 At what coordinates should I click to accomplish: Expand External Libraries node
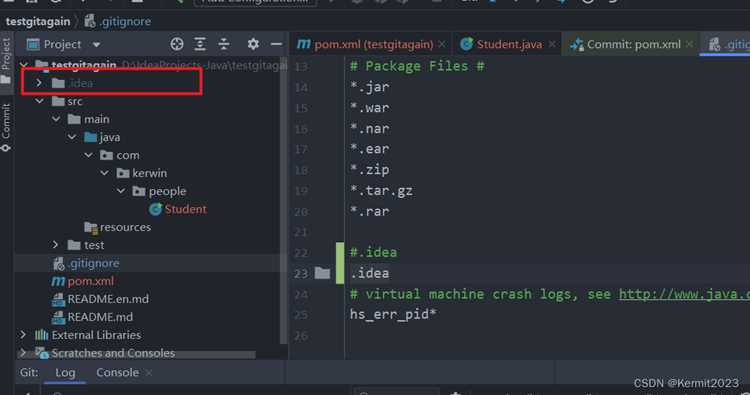tap(23, 335)
